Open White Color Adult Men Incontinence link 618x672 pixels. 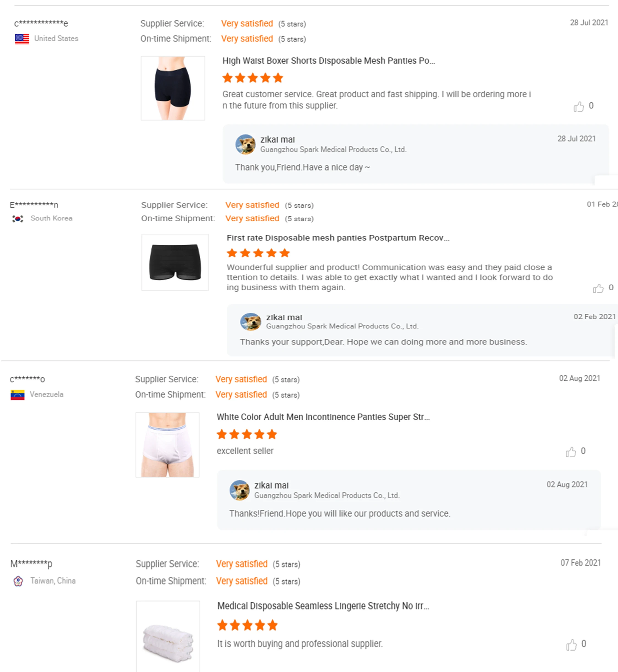(x=323, y=417)
